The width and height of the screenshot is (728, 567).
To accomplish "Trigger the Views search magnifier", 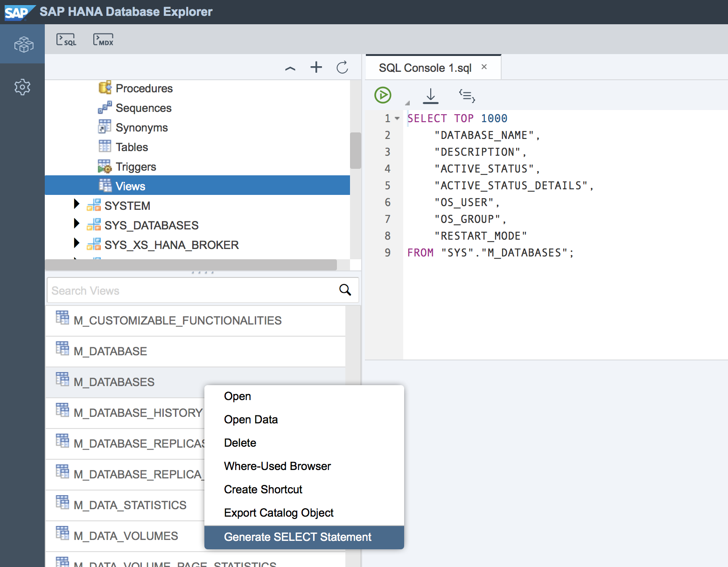I will click(x=345, y=290).
